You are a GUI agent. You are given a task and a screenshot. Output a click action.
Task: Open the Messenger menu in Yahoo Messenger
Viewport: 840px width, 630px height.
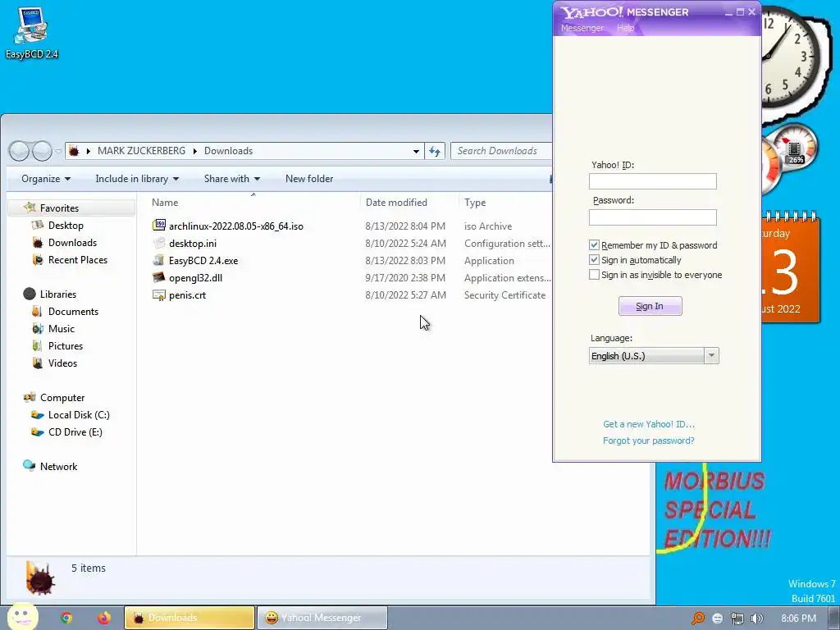pos(582,28)
